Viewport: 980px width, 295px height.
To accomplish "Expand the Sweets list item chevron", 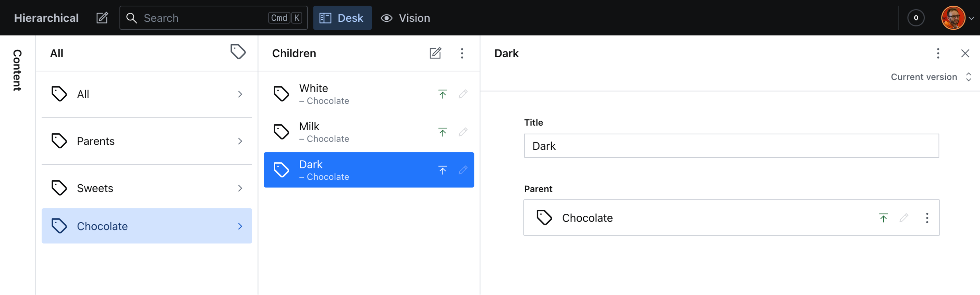I will (240, 188).
